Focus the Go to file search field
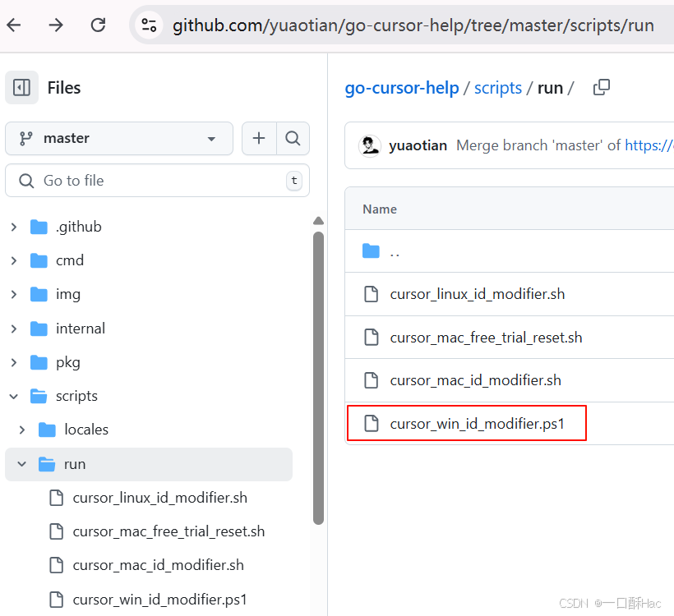This screenshot has width=674, height=616. (157, 181)
